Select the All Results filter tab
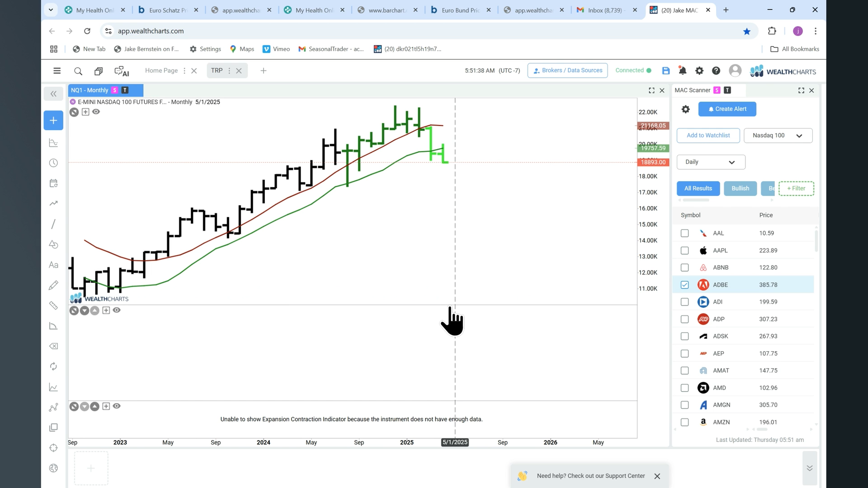The image size is (868, 488). pos(698,188)
